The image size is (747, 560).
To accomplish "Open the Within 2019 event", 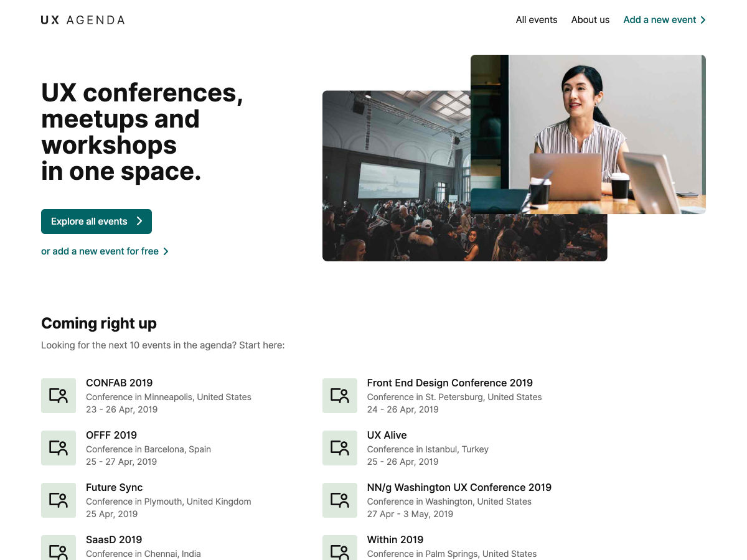I will [x=395, y=539].
